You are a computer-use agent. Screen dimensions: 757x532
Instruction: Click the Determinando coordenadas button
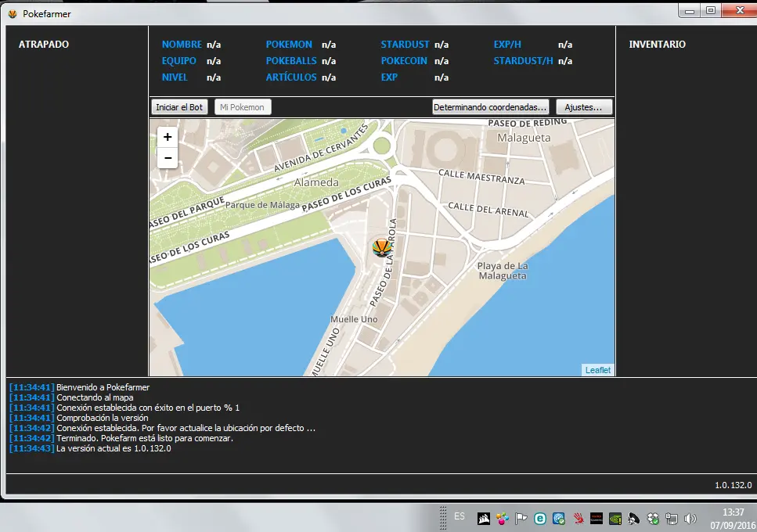click(x=490, y=107)
